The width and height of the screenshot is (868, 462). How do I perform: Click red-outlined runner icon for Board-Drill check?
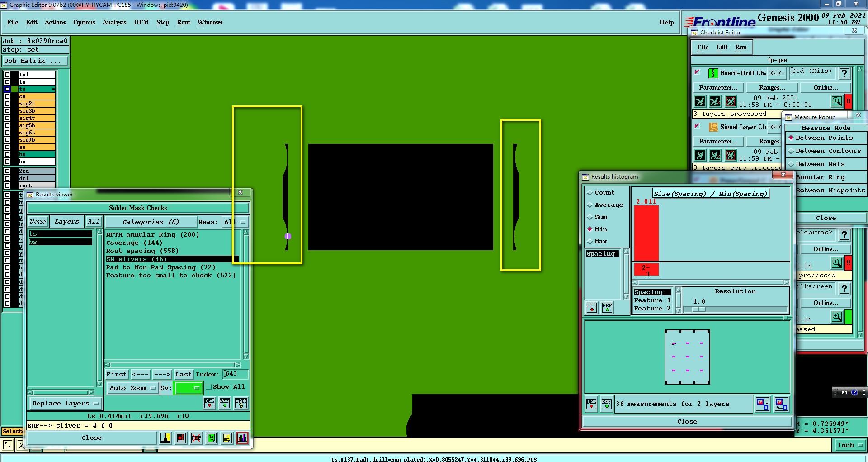[x=731, y=101]
